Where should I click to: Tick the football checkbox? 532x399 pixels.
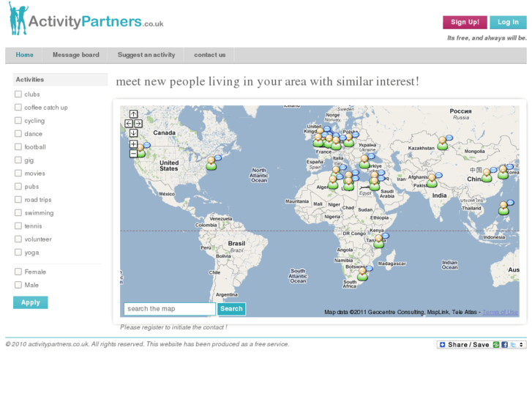[x=18, y=146]
